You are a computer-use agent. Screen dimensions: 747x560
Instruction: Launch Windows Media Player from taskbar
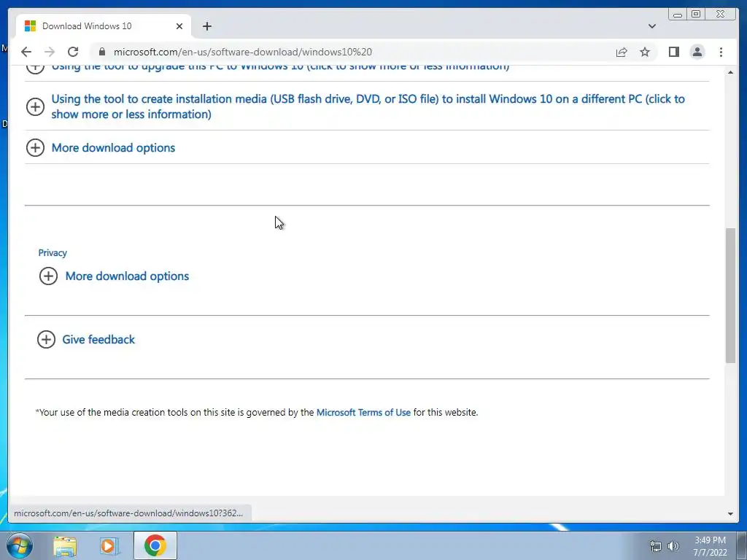(109, 546)
